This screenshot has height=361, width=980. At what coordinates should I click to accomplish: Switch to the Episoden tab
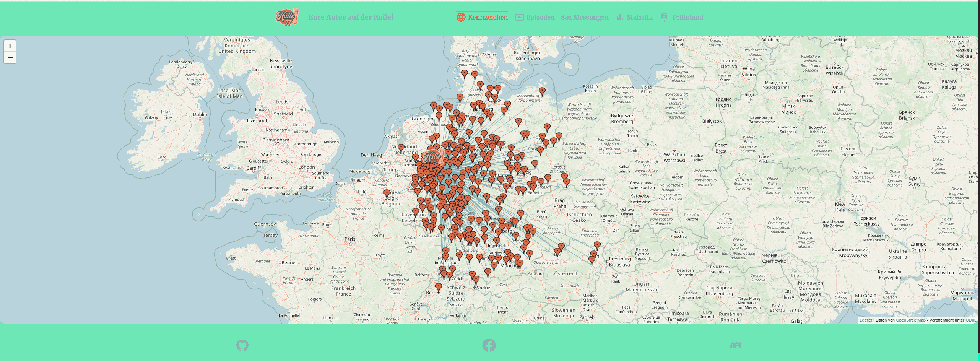[x=535, y=17]
